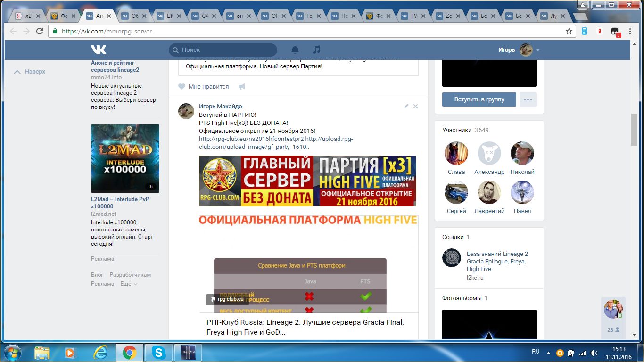
Task: Expand the Ещё footer dropdown
Action: 129,284
